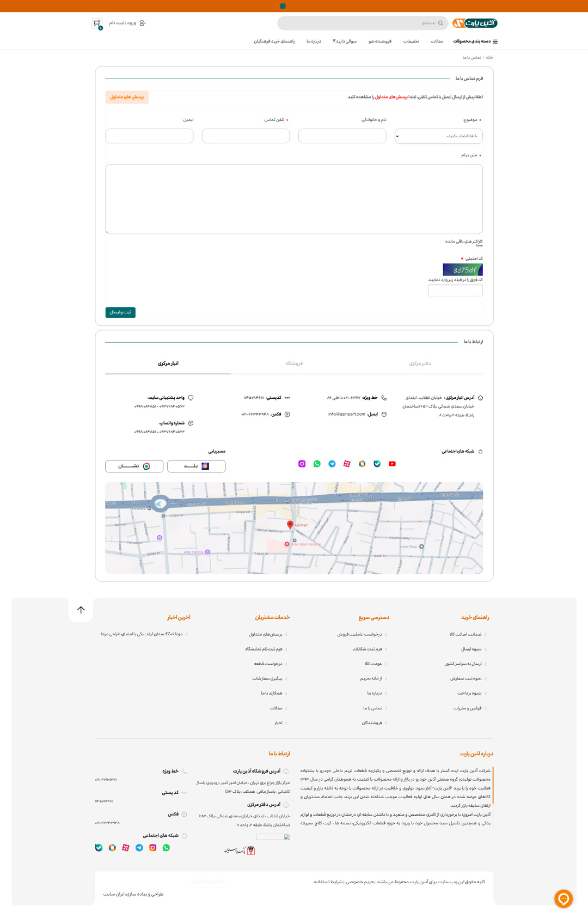Click the YouTube icon in contact section
The image size is (588, 917).
point(392,464)
